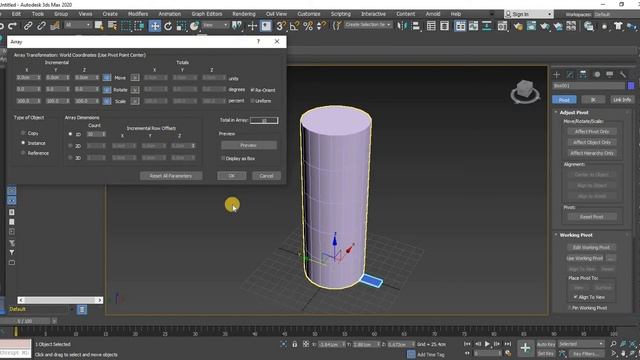Select the Scale tool in main toolbar
Viewport: 640px width, 360px height.
[181, 26]
